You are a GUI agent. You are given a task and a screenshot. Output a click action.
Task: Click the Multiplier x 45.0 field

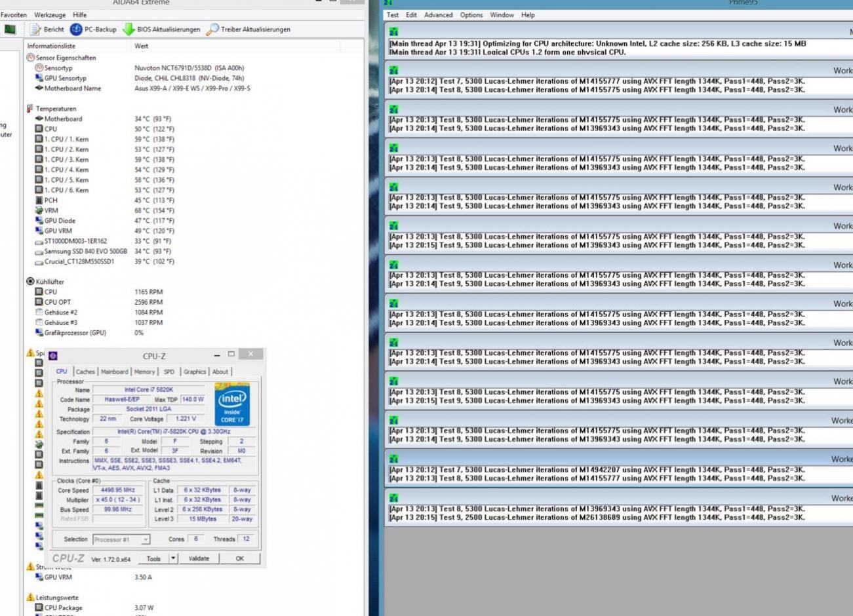118,499
